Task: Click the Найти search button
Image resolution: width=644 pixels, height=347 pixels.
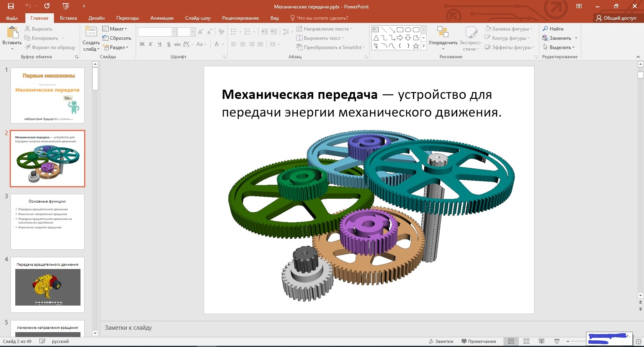Action: (553, 29)
